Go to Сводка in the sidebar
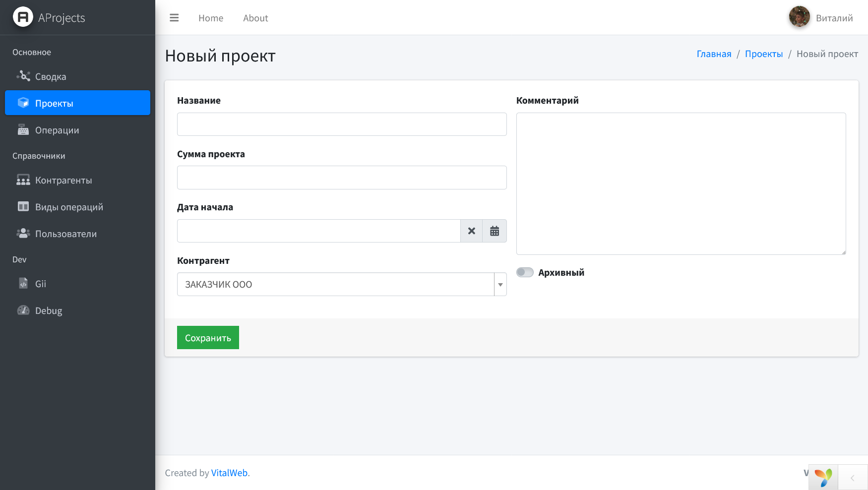This screenshot has height=490, width=868. coord(77,76)
